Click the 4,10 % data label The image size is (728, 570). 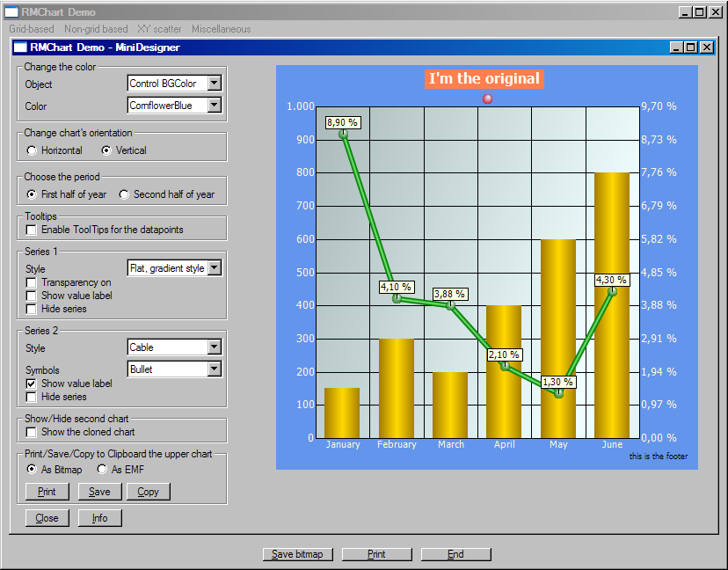click(396, 287)
